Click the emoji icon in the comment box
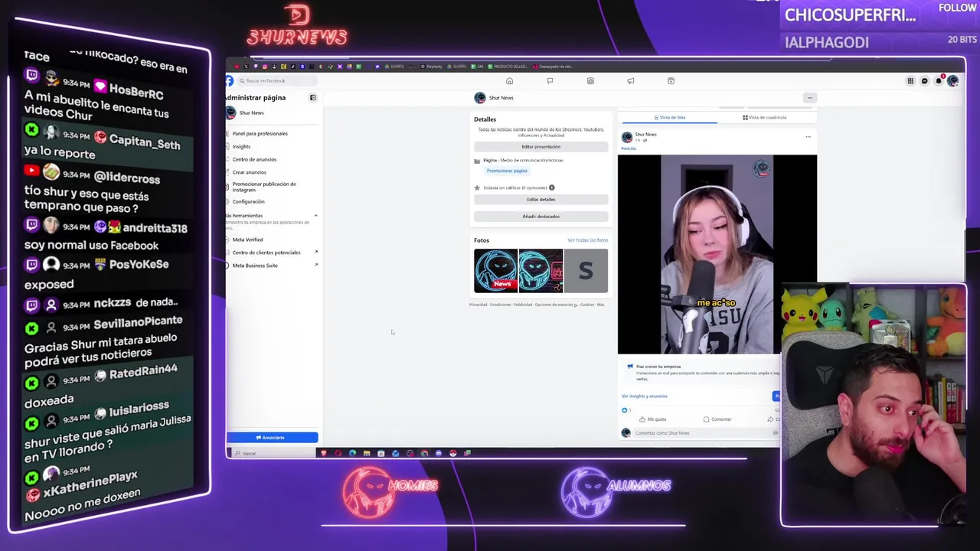Screen dimensions: 980x551 775,433
